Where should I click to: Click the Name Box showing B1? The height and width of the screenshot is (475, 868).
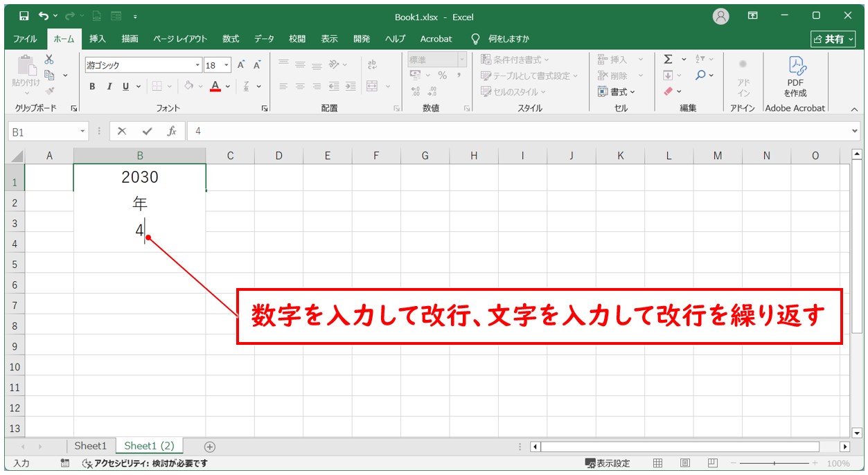(43, 131)
